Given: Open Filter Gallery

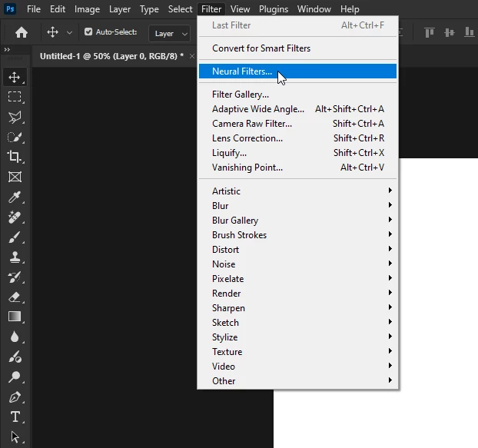Looking at the screenshot, I should (297, 95).
